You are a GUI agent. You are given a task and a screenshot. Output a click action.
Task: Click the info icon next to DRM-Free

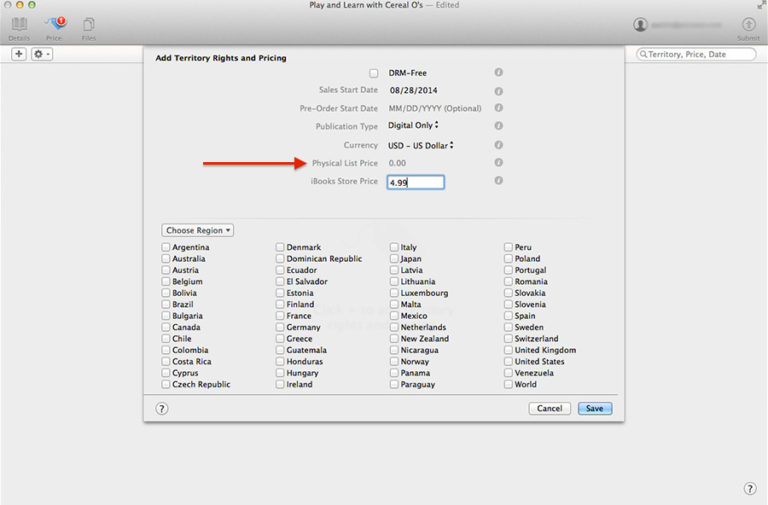[x=498, y=72]
